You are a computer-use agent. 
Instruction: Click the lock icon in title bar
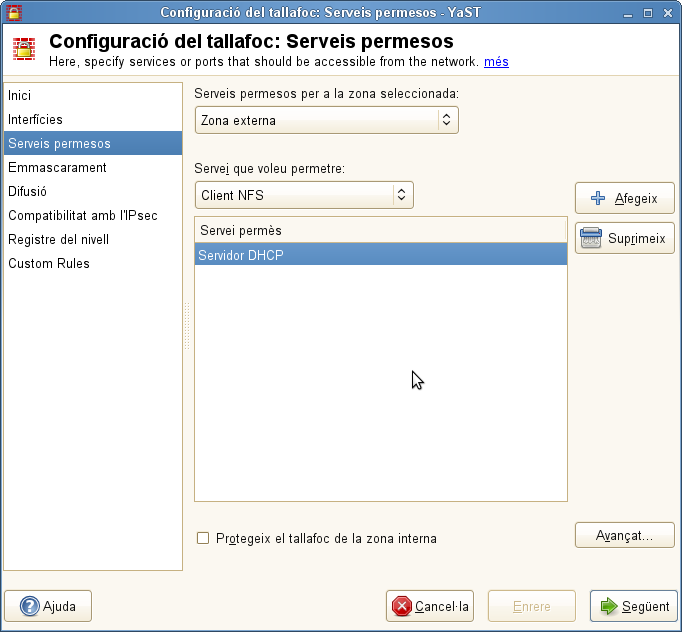tap(12, 12)
